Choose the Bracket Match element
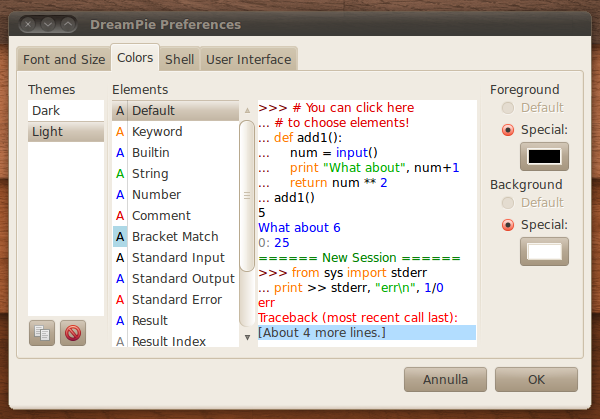Screen dimensions: 600x419 click(x=175, y=236)
